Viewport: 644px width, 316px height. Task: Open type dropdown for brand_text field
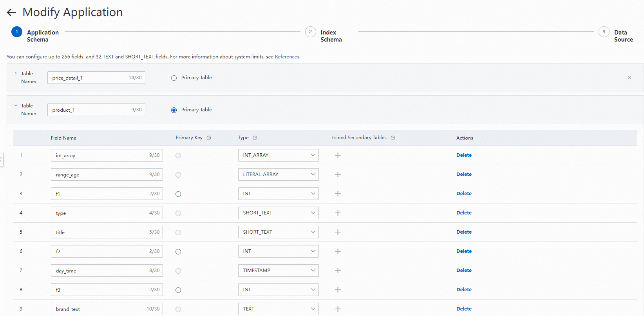pyautogui.click(x=278, y=309)
